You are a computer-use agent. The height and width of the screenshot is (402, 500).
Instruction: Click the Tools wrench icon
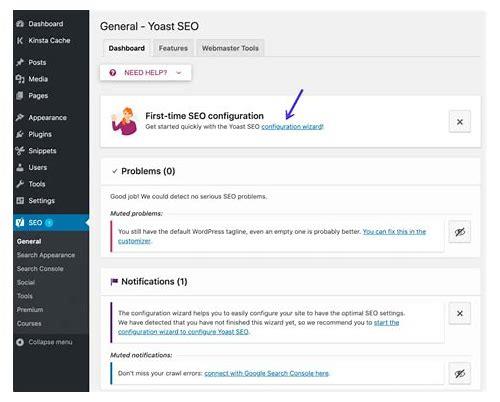[20, 184]
